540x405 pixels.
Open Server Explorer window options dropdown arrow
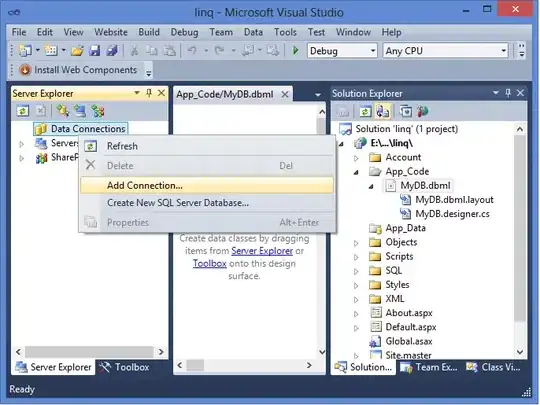[x=137, y=93]
